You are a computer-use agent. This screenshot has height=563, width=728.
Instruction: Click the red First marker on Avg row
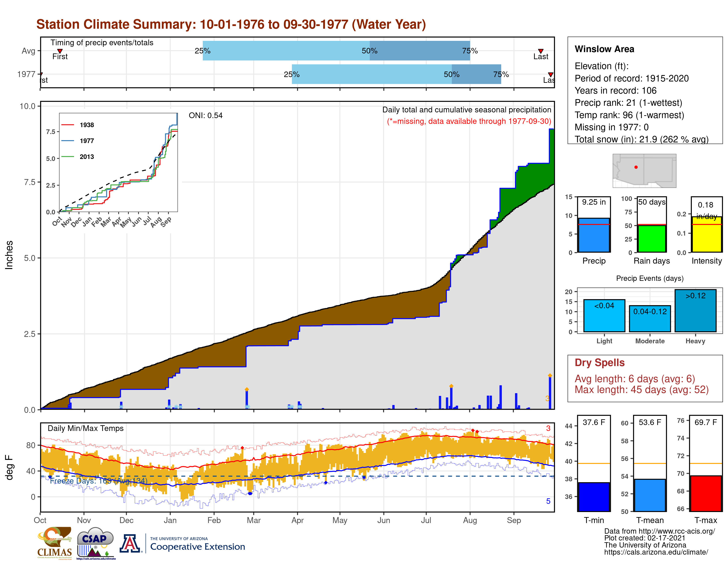coord(60,51)
